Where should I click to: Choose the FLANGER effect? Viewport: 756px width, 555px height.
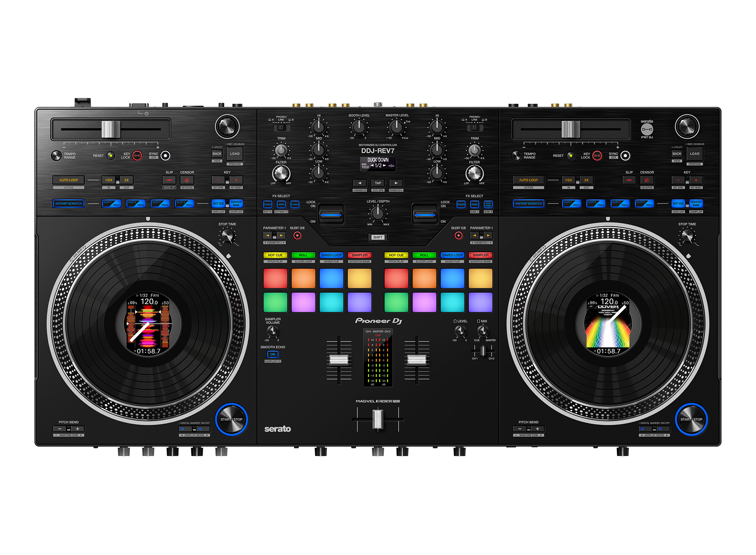295,205
